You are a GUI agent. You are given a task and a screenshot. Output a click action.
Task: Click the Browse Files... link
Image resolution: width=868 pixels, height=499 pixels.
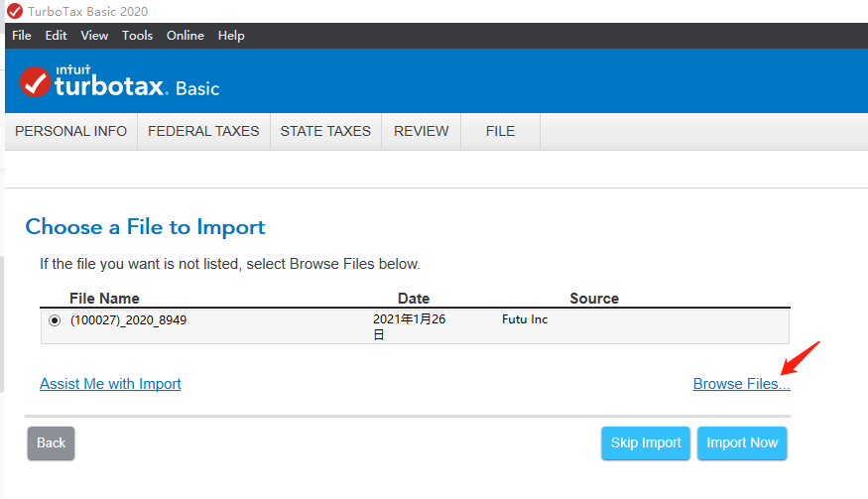tap(741, 384)
